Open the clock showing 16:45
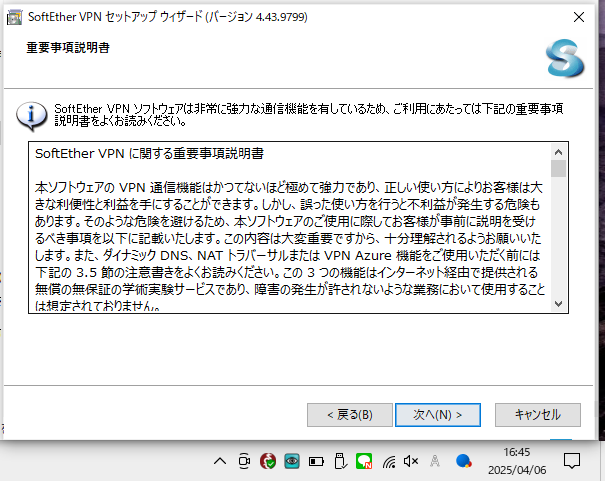Image resolution: width=605 pixels, height=481 pixels. (x=517, y=461)
